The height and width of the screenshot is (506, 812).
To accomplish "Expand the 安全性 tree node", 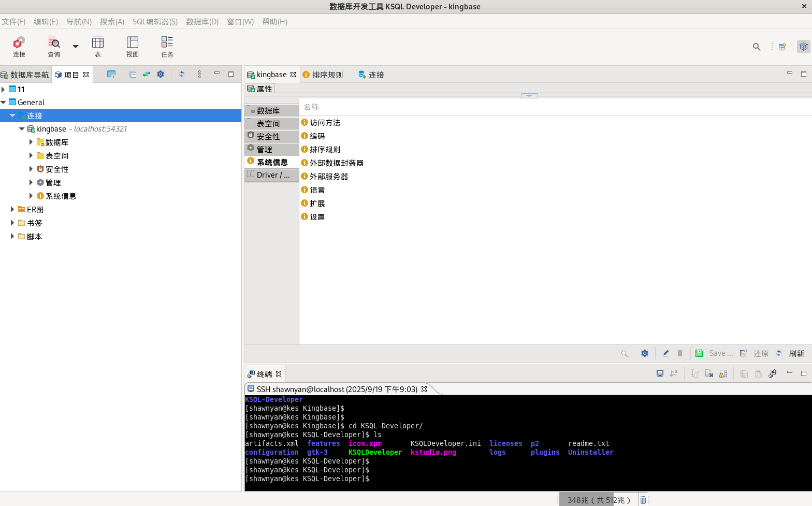I will (31, 169).
